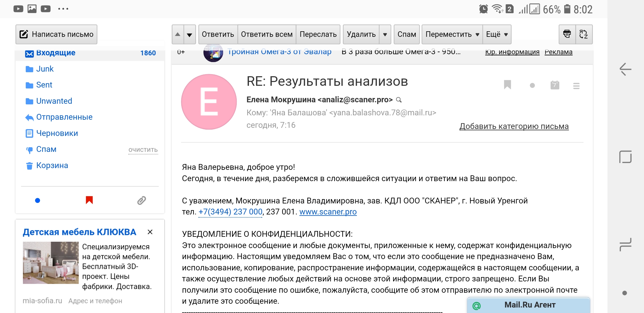Search emails from sender via magnifier icon
This screenshot has width=644, height=313.
399,100
